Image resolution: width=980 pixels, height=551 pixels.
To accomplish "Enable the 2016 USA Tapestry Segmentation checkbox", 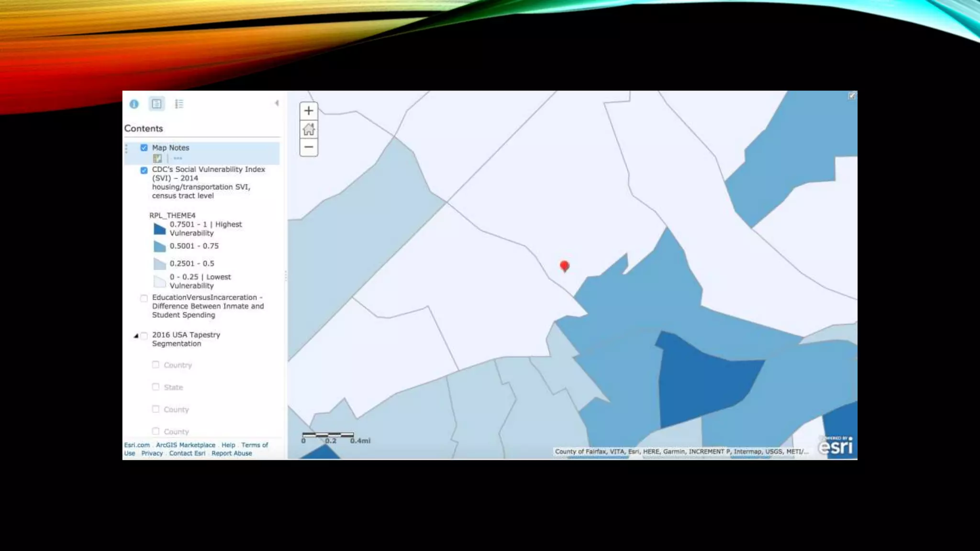I will pyautogui.click(x=144, y=336).
